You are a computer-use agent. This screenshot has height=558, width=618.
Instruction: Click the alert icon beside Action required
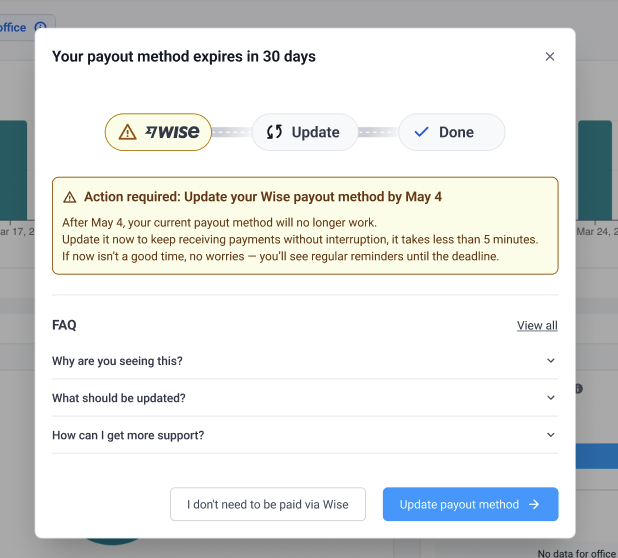tap(70, 197)
